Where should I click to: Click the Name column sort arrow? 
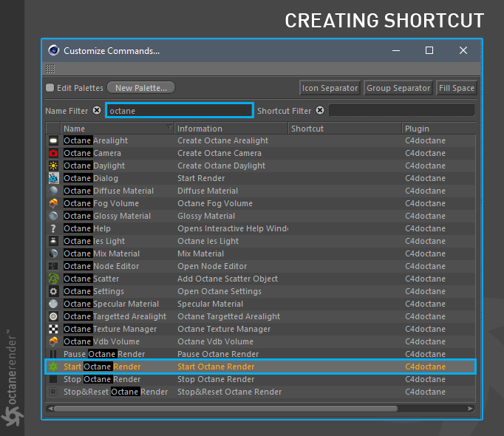tap(169, 127)
